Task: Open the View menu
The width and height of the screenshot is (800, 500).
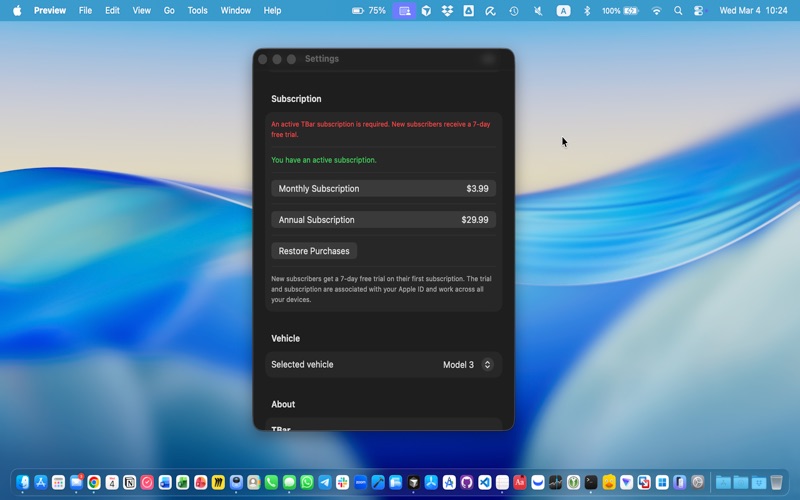Action: click(x=141, y=10)
